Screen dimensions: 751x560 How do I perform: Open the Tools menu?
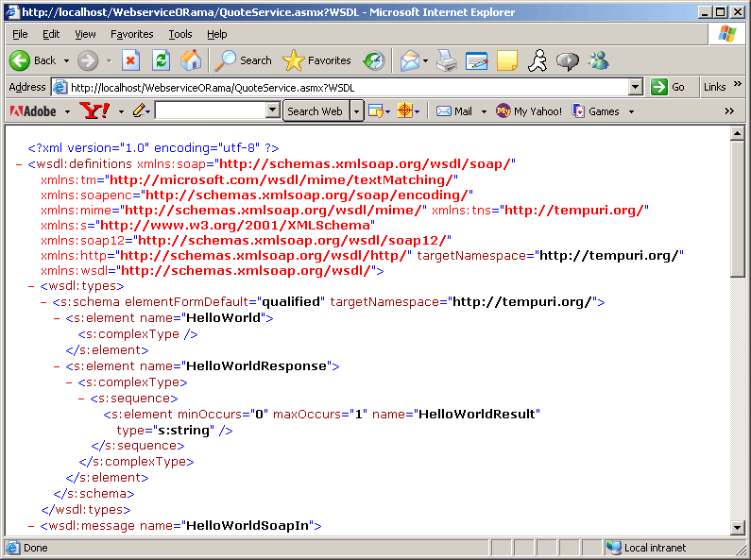179,34
